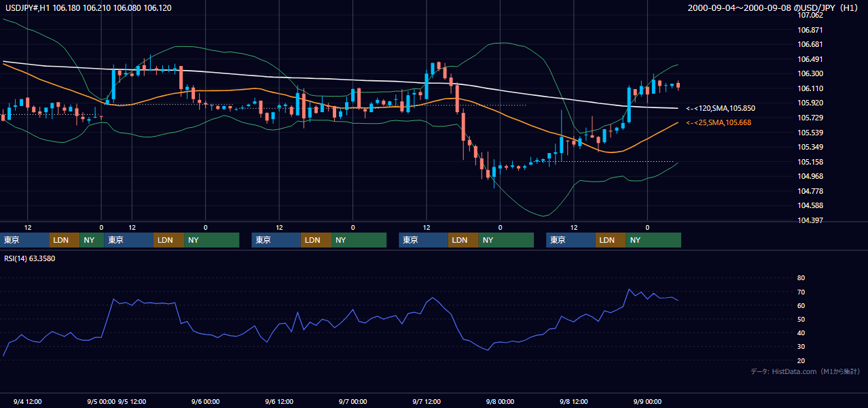Select the 106.871 price level

click(x=810, y=30)
